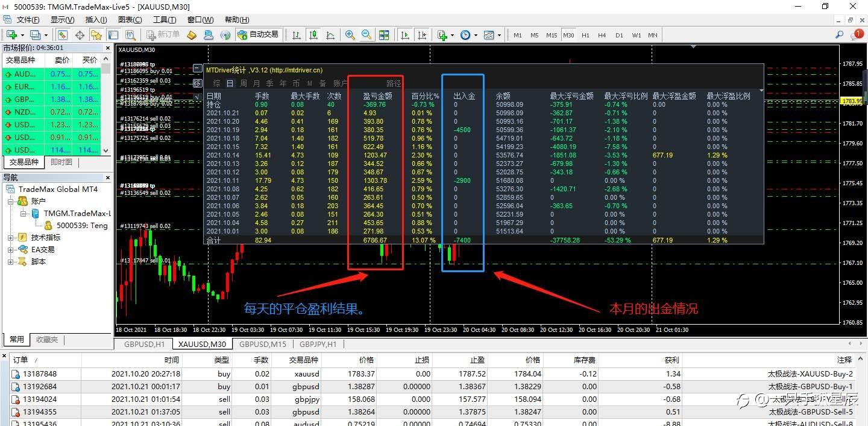The height and width of the screenshot is (426, 868).
Task: Open the notifications chat bubble
Action: click(x=858, y=35)
